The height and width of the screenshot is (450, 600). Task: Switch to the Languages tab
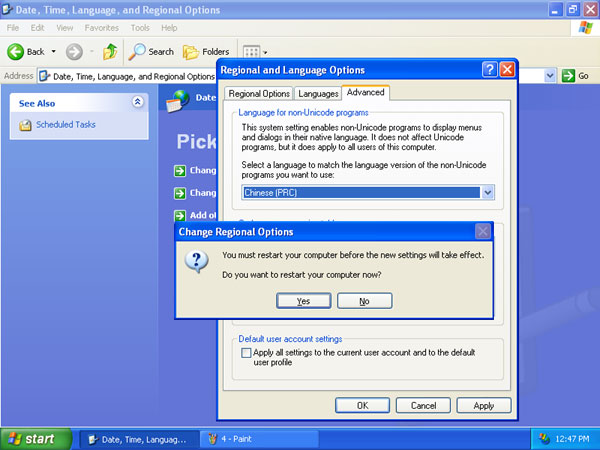[x=318, y=93]
